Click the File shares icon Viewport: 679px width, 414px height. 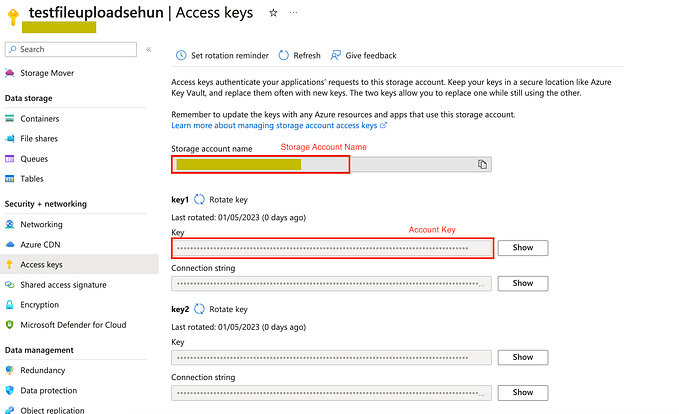10,139
